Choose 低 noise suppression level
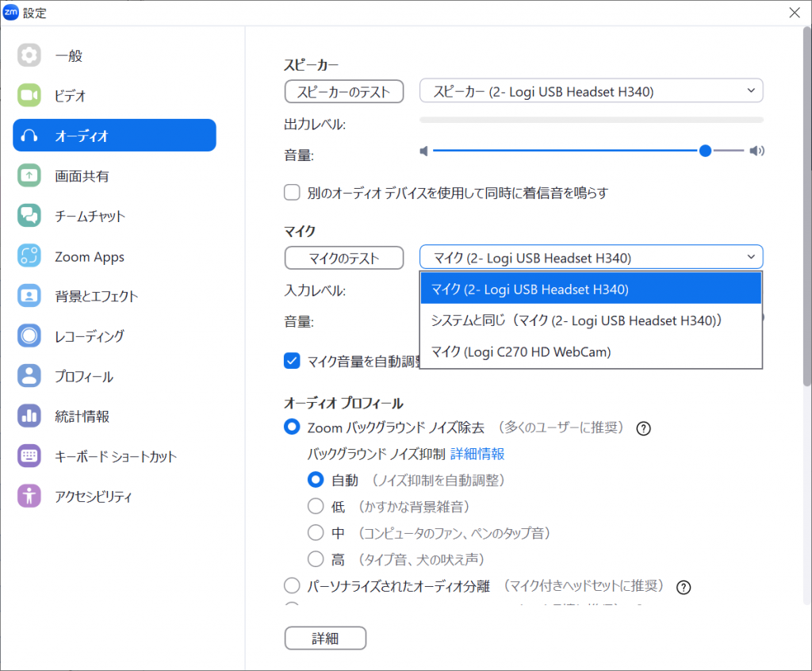The image size is (812, 671). coord(316,506)
